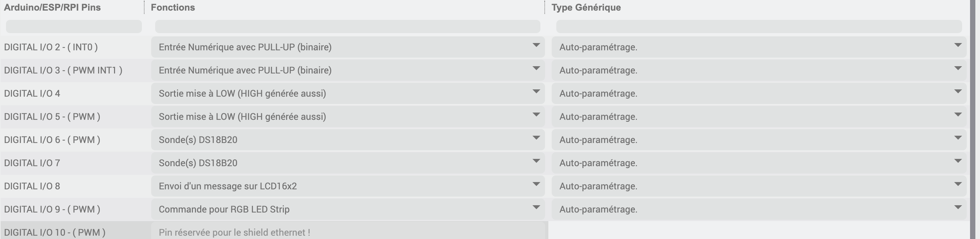Expand function list for DIGITAL I/O 4
Screen dimensions: 980x239
pyautogui.click(x=347, y=93)
